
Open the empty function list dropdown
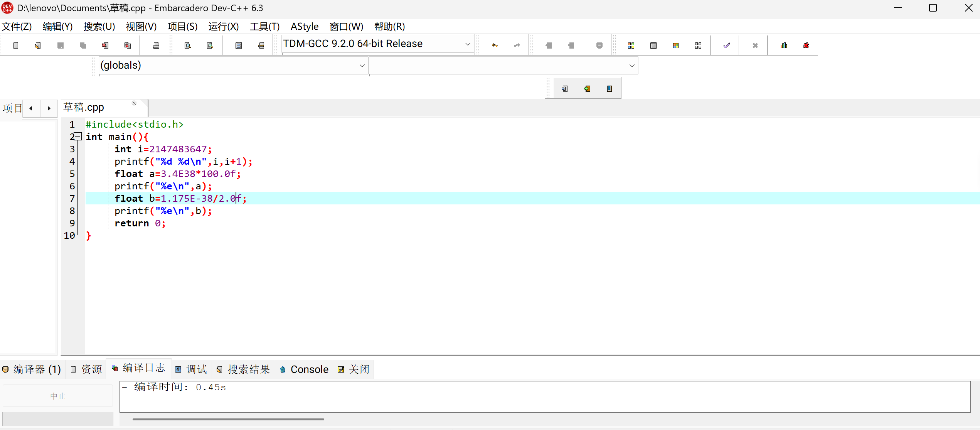pos(631,66)
